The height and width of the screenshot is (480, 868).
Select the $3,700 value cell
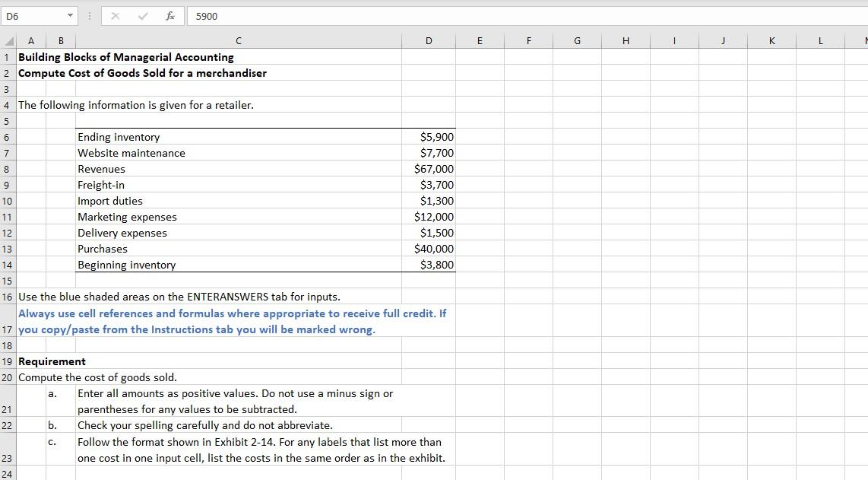pos(429,185)
